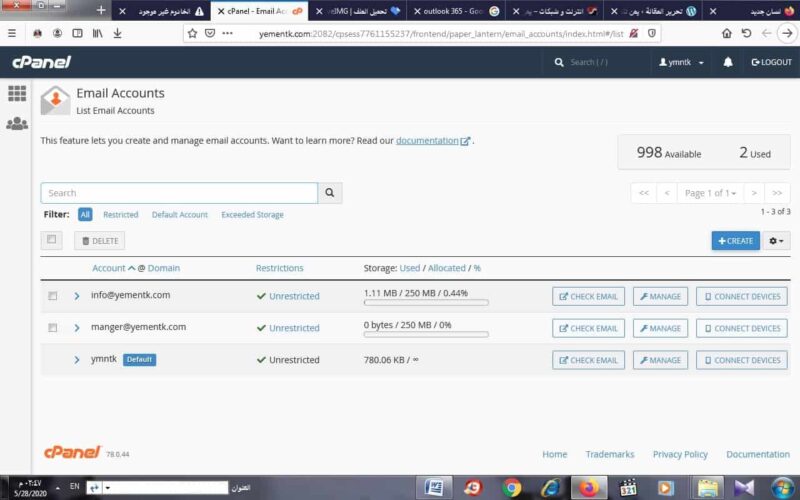Open a new browser tab with plus
Image resolution: width=800 pixels, height=500 pixels.
tap(101, 10)
